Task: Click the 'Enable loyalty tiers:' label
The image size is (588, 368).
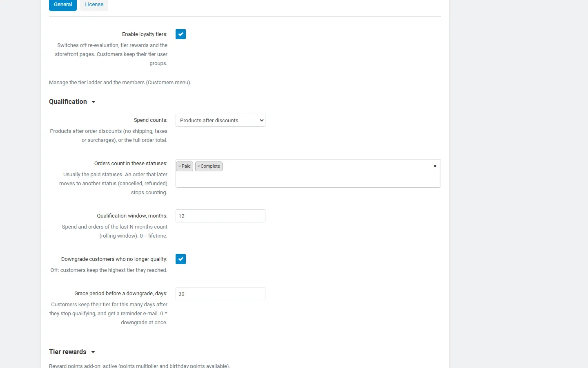Action: [x=145, y=34]
